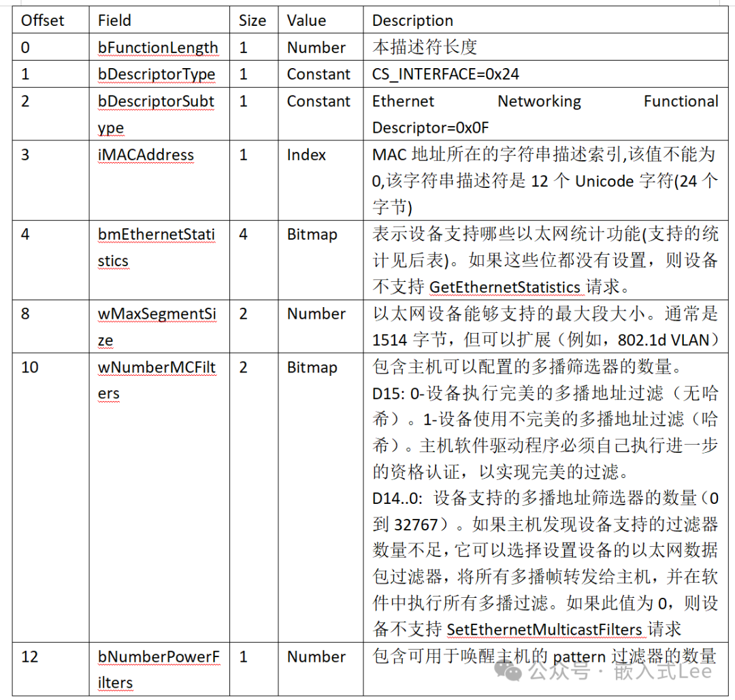The width and height of the screenshot is (735, 700).
Task: Click Number value in bNumberPowerFilters row
Action: [316, 657]
